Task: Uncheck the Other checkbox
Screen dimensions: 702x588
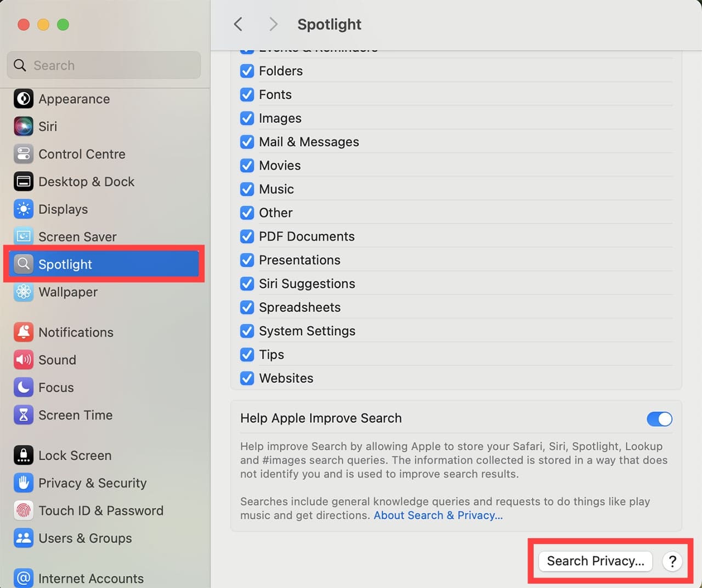Action: click(x=247, y=212)
